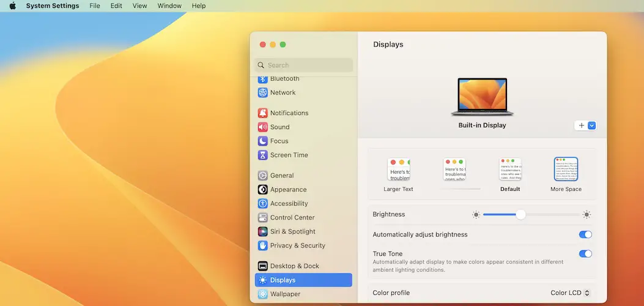
Task: Open Privacy & Security hand icon
Action: (262, 245)
